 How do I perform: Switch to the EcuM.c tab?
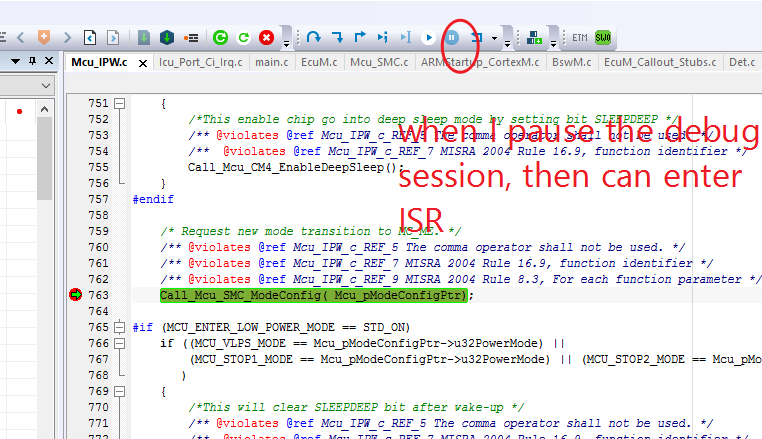(x=319, y=62)
